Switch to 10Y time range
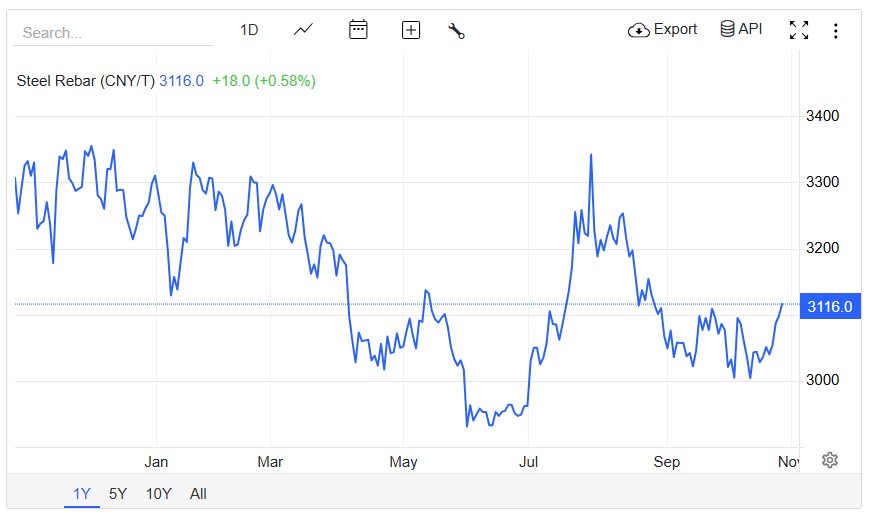This screenshot has height=520, width=871. pos(158,493)
